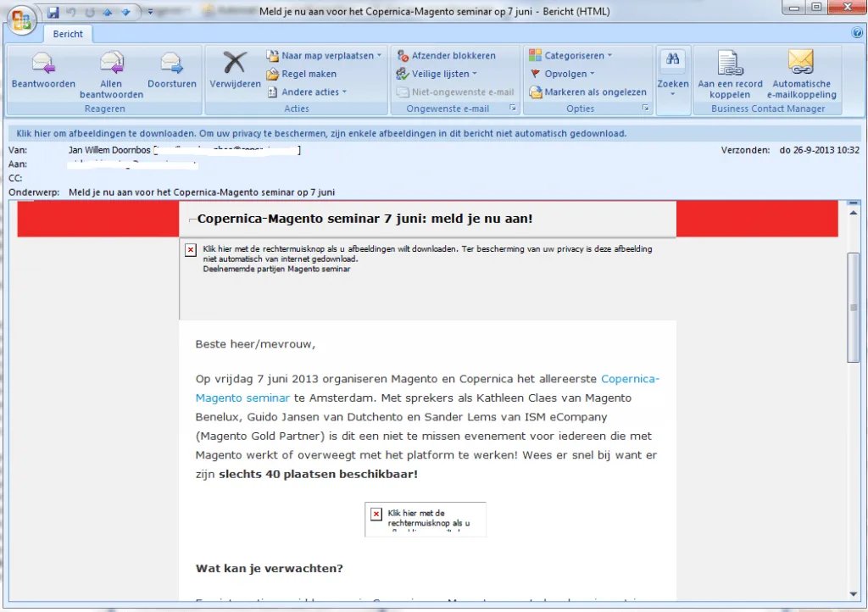Click the Acties group label
This screenshot has width=868, height=612.
297,108
